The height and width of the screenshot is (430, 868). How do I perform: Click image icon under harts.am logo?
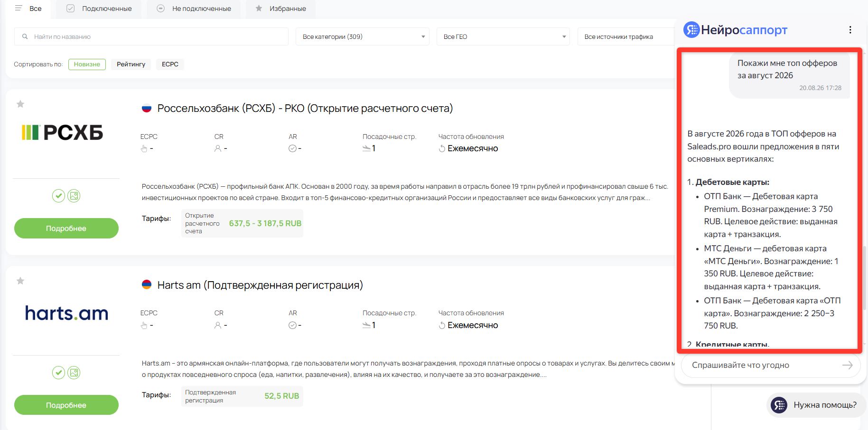(74, 373)
